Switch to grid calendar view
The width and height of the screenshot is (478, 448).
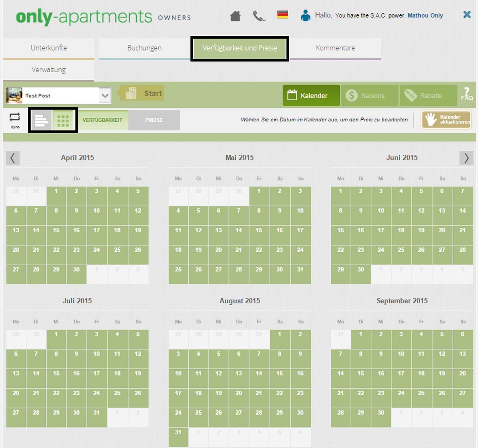(63, 120)
